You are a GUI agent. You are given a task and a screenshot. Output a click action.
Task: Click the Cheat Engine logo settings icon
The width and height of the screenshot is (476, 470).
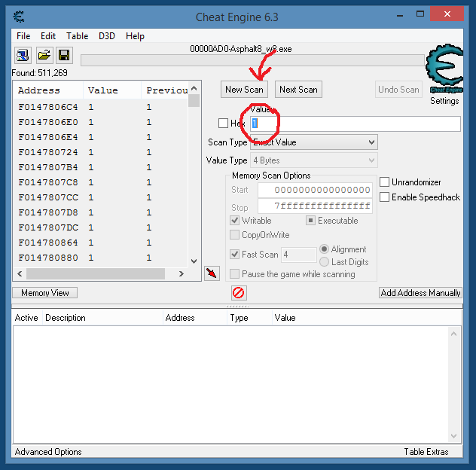point(444,72)
